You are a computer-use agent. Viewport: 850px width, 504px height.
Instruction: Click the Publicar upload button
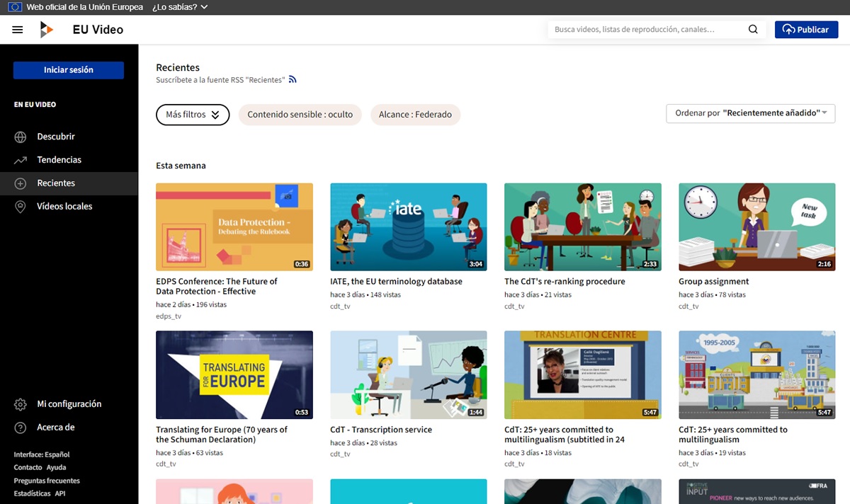(806, 30)
